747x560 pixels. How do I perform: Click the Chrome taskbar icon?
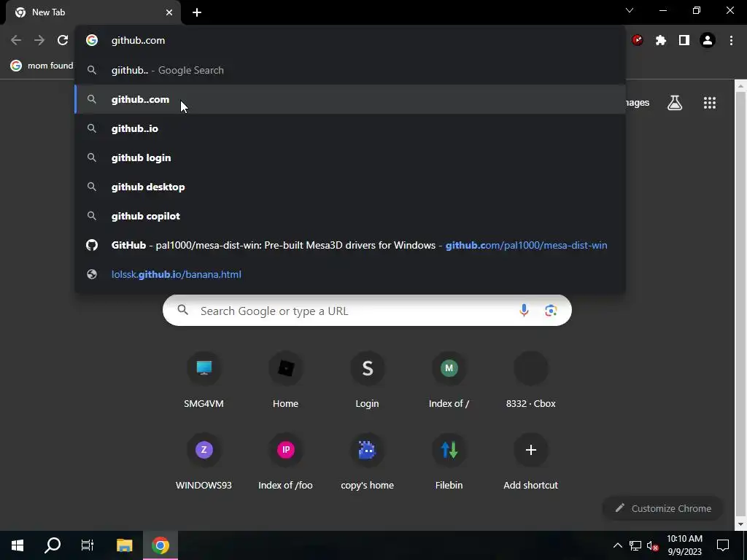160,545
